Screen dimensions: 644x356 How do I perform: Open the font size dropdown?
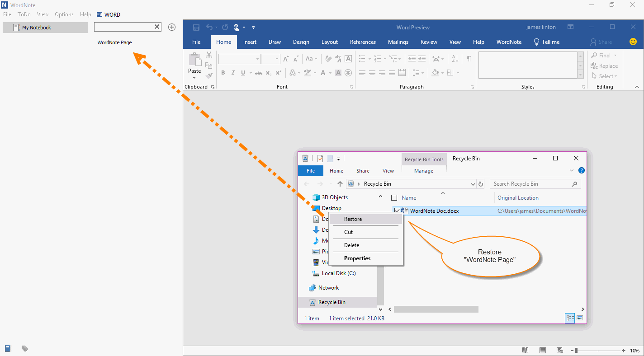click(278, 59)
